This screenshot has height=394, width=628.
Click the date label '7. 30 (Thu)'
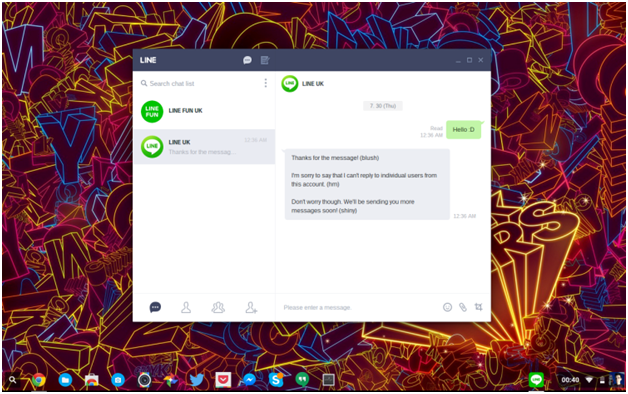(x=382, y=106)
